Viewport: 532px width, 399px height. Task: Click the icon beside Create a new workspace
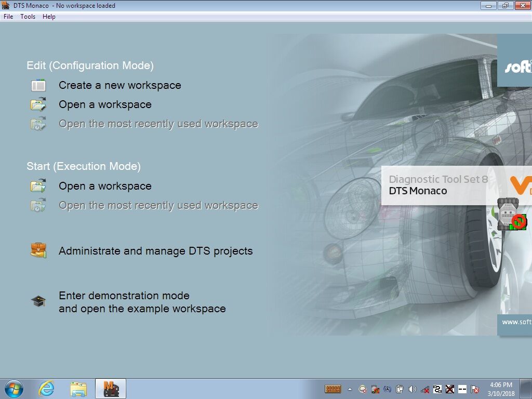pos(38,85)
